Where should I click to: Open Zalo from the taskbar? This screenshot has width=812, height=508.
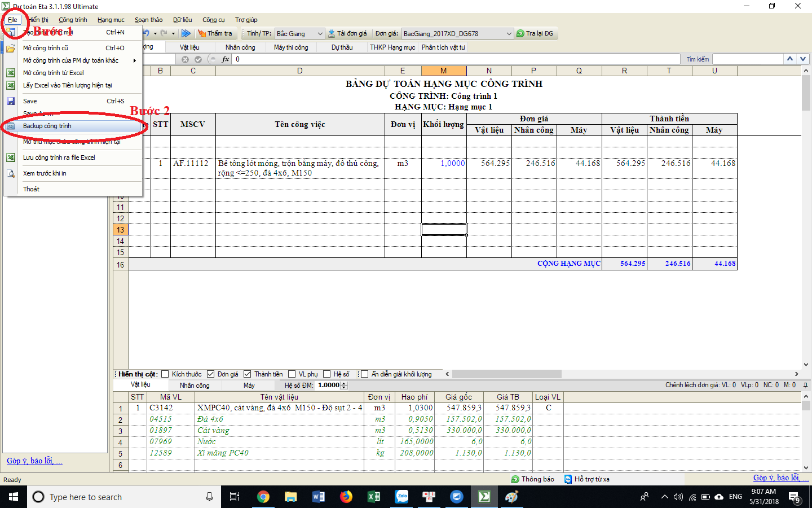click(x=401, y=497)
